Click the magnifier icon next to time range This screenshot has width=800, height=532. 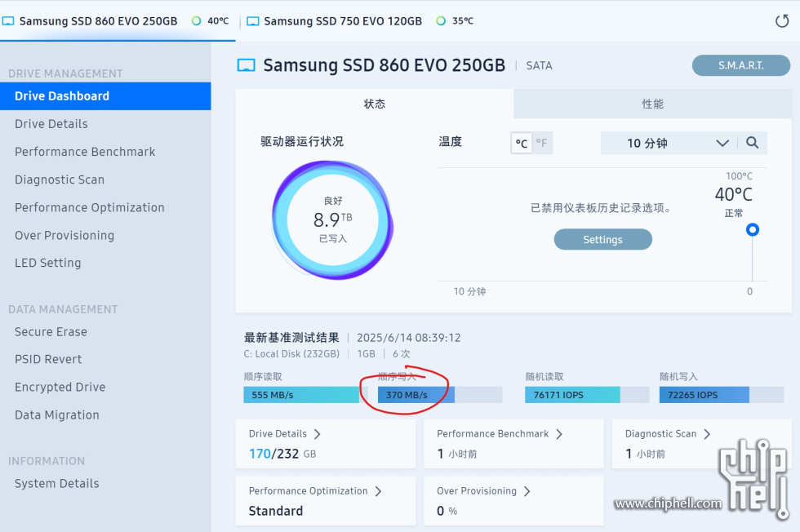[752, 143]
